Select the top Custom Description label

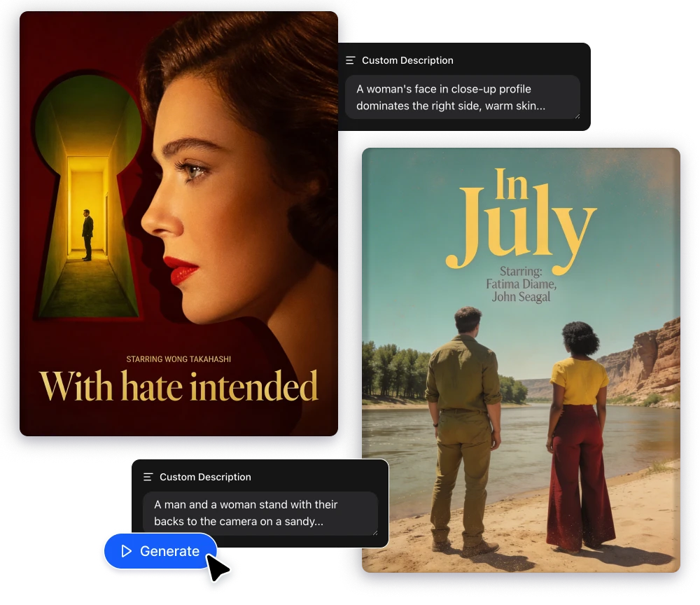tap(407, 61)
